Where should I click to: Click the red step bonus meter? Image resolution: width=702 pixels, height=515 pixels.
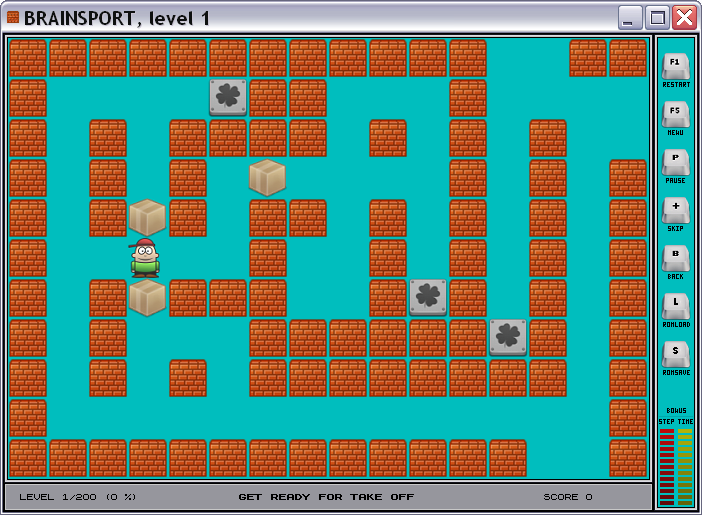coord(667,467)
